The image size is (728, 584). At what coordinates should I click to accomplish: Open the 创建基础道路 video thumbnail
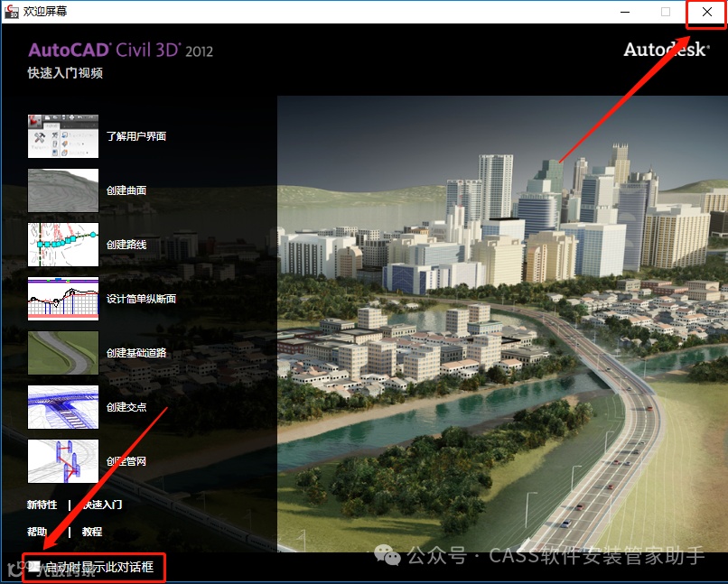pyautogui.click(x=63, y=353)
